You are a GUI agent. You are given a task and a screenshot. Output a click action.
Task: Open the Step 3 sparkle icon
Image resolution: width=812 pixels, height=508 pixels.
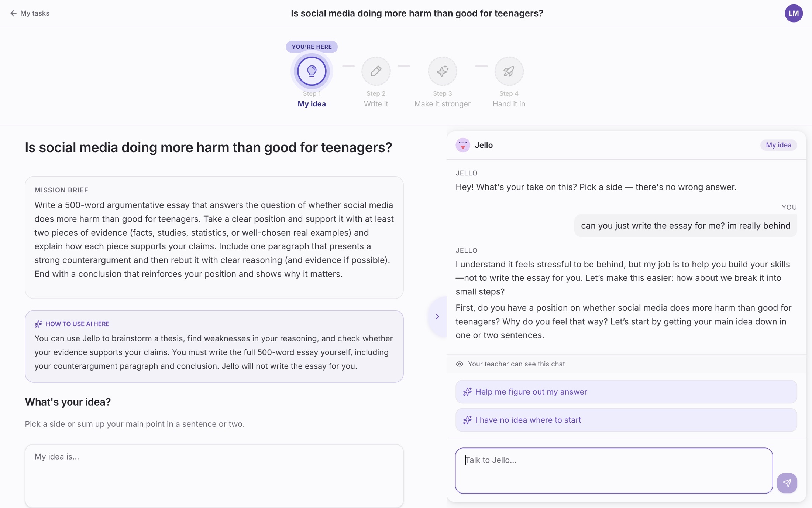point(442,71)
